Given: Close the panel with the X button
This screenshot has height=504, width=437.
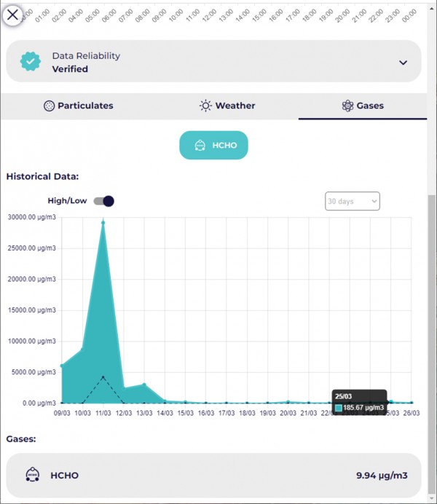Looking at the screenshot, I should 13,14.
